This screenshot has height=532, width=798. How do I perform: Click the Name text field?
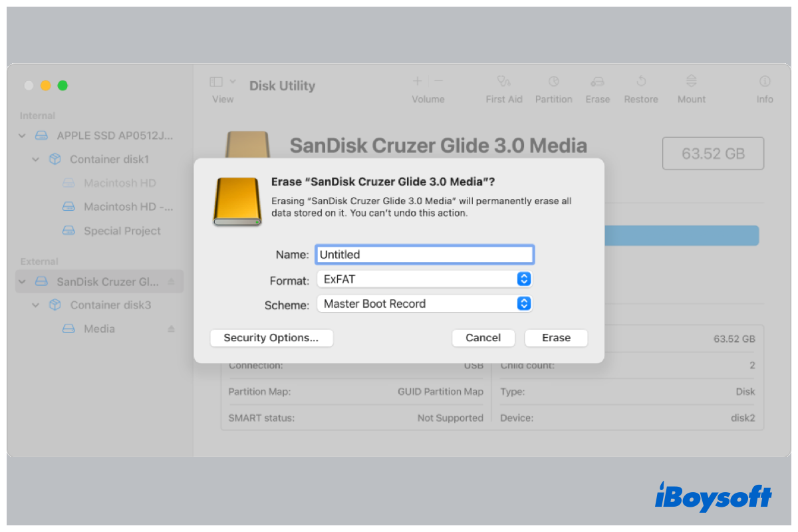424,255
